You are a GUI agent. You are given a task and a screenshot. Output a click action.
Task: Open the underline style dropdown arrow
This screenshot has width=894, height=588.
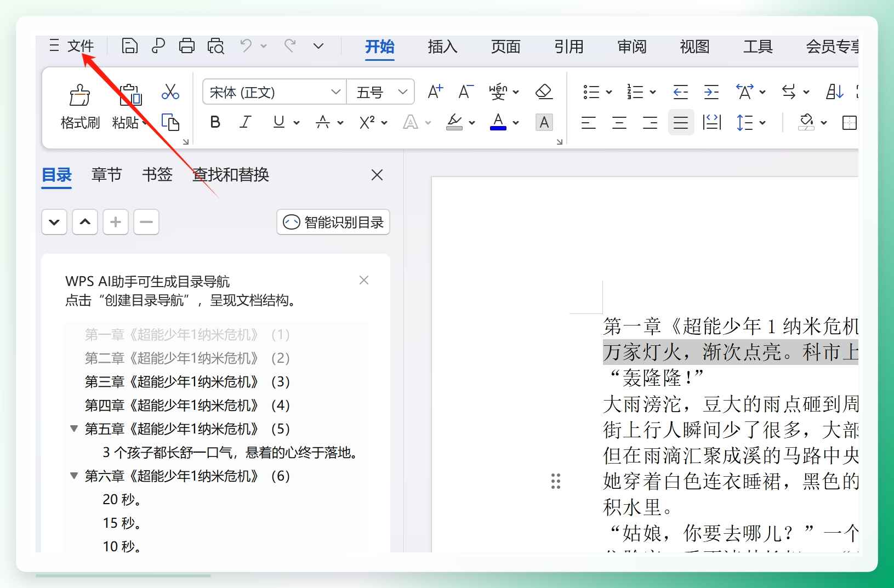point(297,123)
